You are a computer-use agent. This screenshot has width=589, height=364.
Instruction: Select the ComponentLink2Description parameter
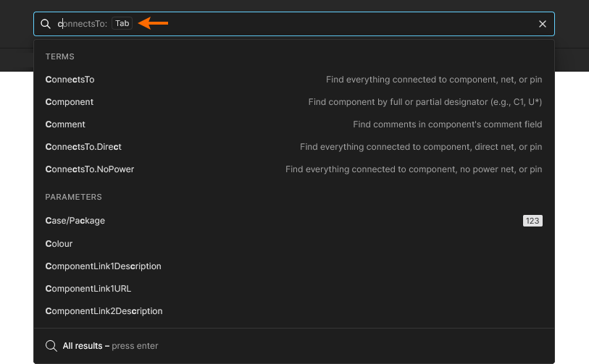click(293, 311)
